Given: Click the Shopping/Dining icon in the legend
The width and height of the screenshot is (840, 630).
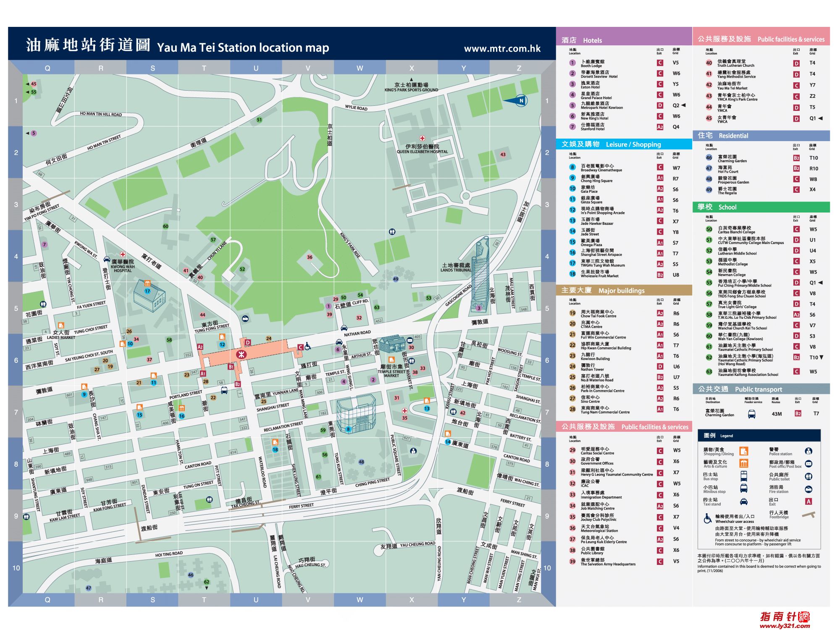Looking at the screenshot, I should point(743,451).
